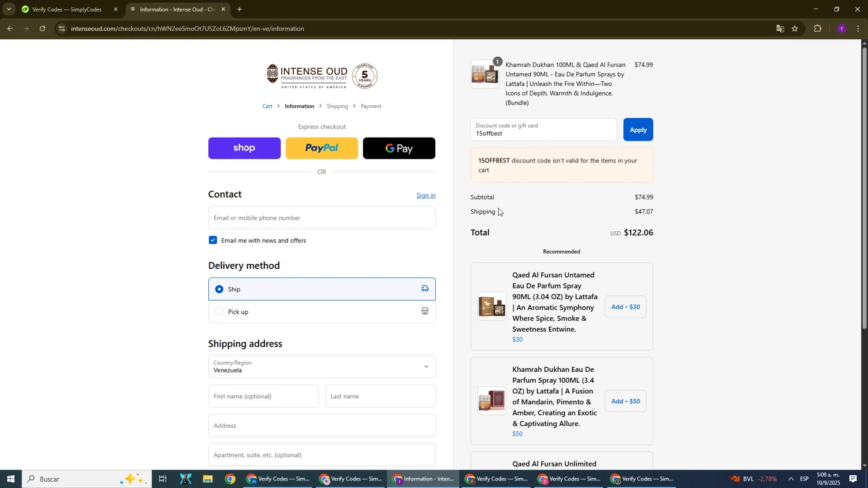
Task: Click the Payment breadcrumb step
Action: point(371,106)
